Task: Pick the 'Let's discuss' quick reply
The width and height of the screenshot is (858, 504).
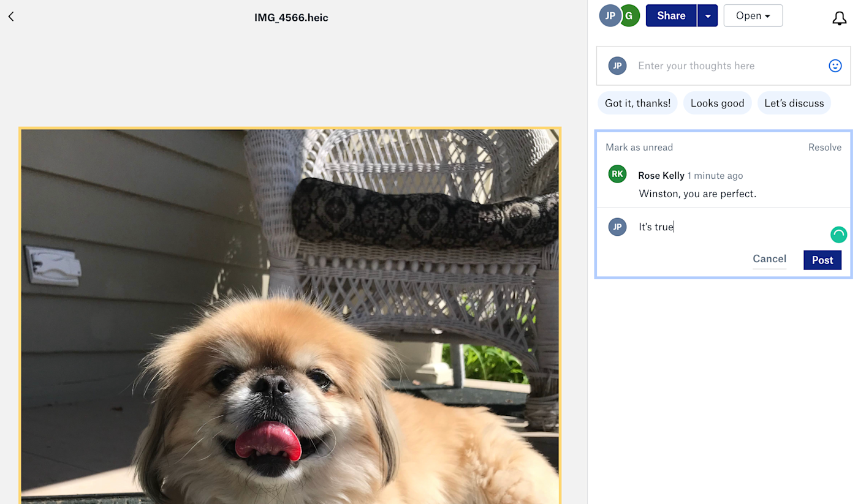Action: click(794, 103)
